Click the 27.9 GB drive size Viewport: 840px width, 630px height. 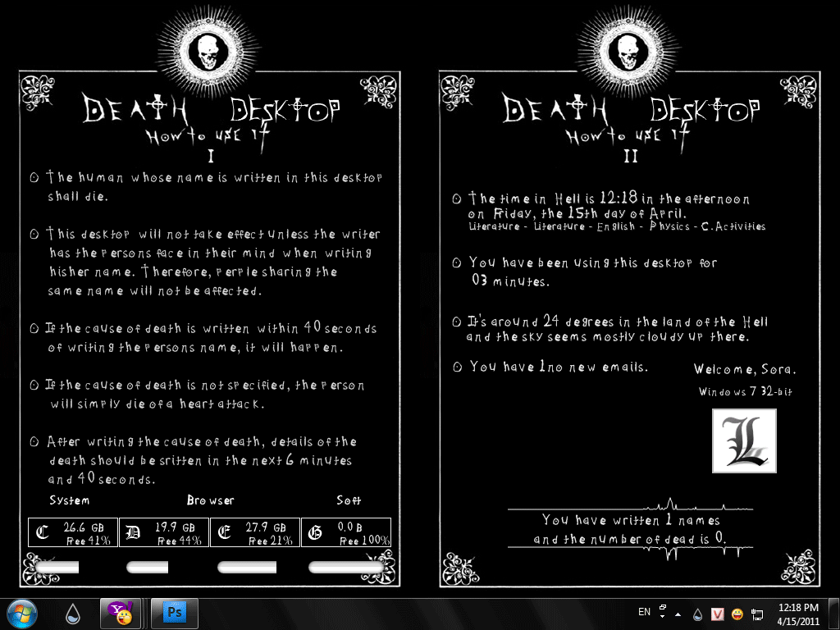[x=266, y=527]
